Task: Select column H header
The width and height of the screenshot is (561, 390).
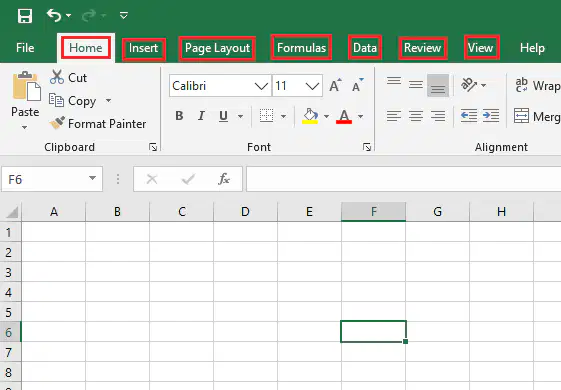Action: point(502,212)
